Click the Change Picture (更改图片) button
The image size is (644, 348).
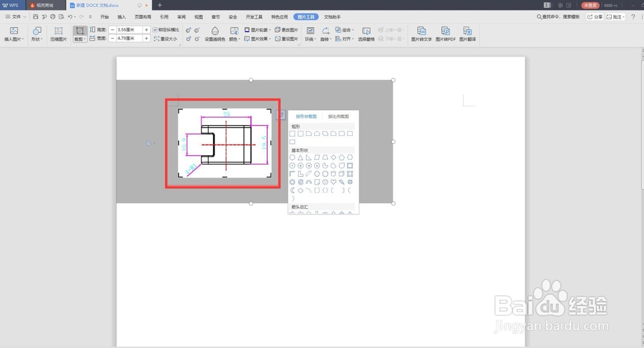click(287, 30)
